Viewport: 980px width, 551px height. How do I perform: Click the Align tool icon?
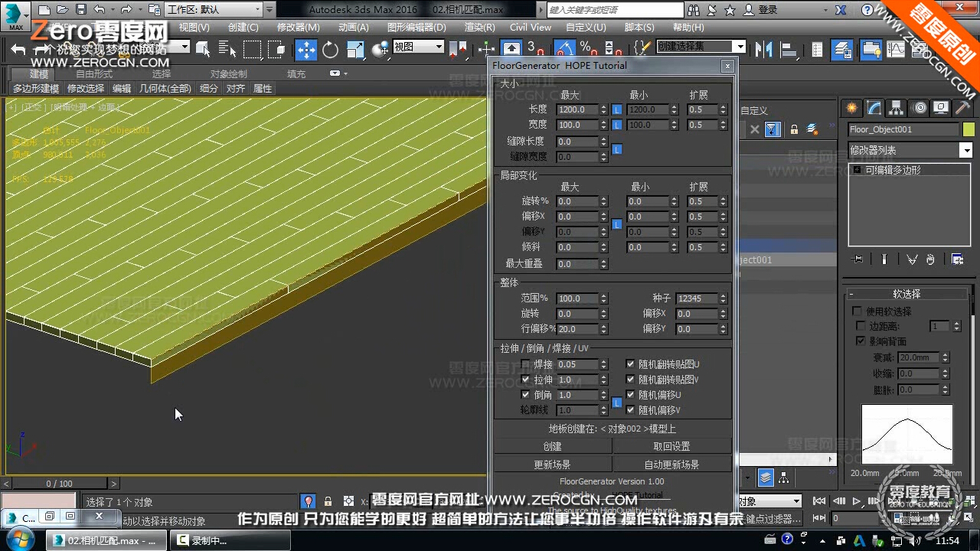788,49
